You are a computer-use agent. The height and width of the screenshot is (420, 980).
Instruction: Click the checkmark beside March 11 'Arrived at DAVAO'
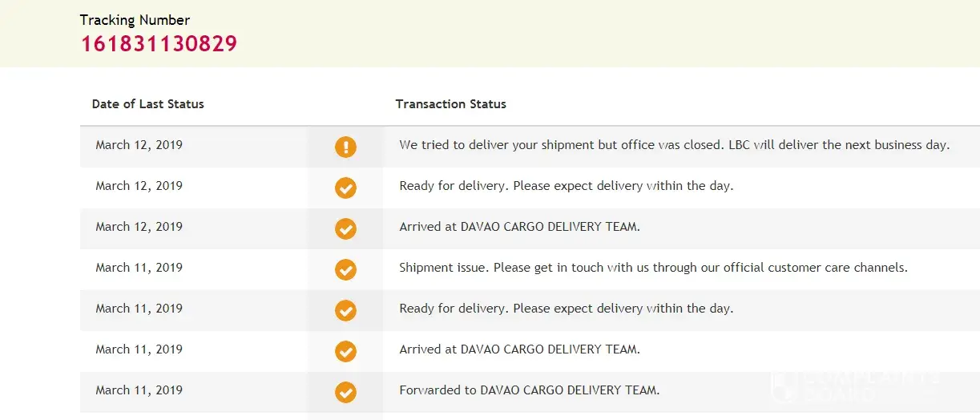(x=345, y=351)
